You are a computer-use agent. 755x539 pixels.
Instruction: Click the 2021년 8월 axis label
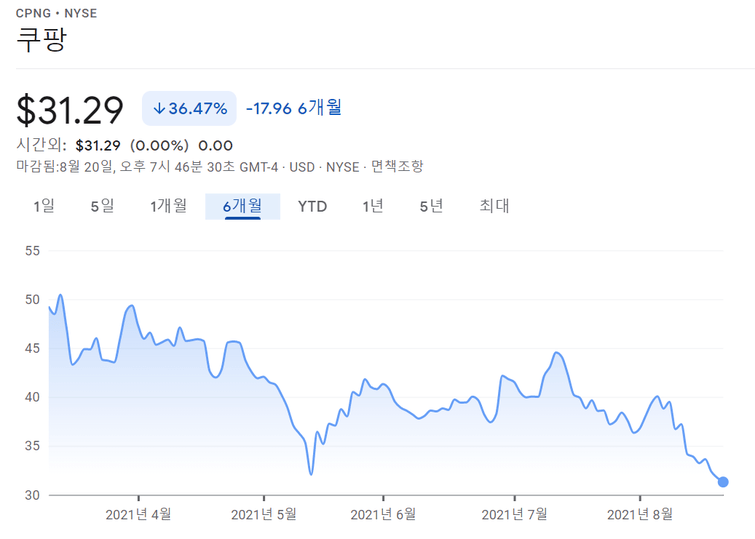(x=639, y=514)
